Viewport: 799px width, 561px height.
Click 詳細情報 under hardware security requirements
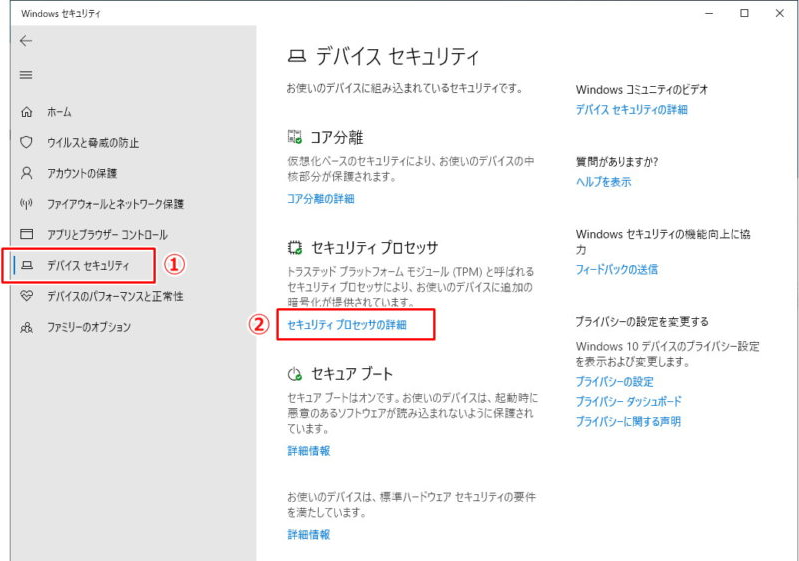(309, 534)
